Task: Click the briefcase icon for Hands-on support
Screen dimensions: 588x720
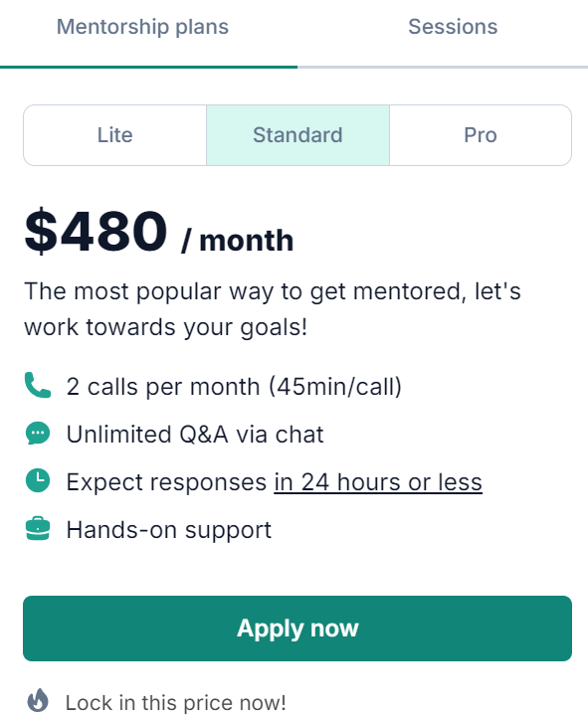Action: 38,528
